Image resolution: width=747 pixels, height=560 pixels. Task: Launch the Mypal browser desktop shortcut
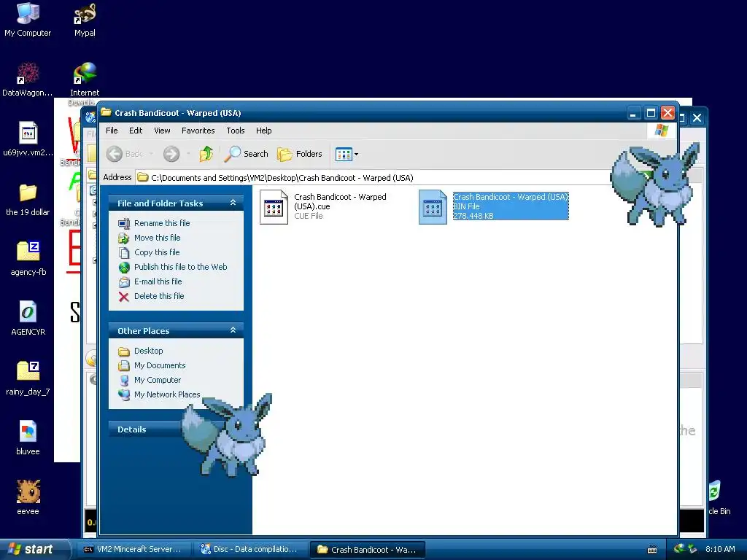pos(85,20)
